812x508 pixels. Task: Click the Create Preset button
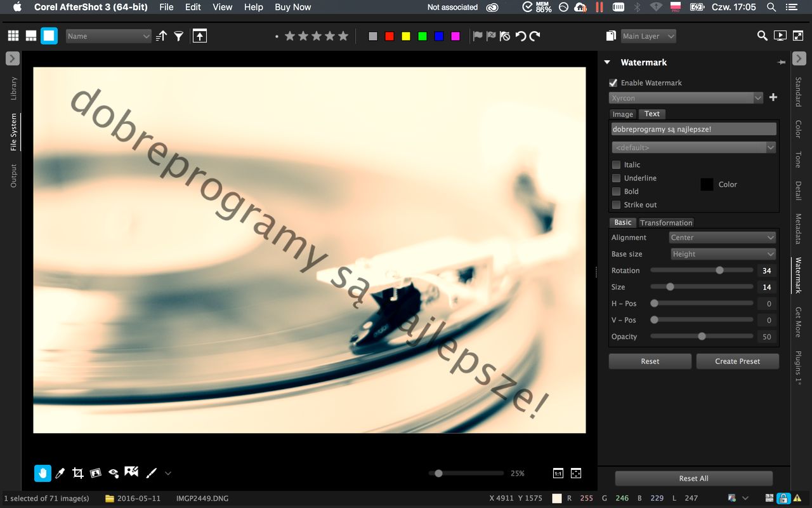(x=737, y=361)
